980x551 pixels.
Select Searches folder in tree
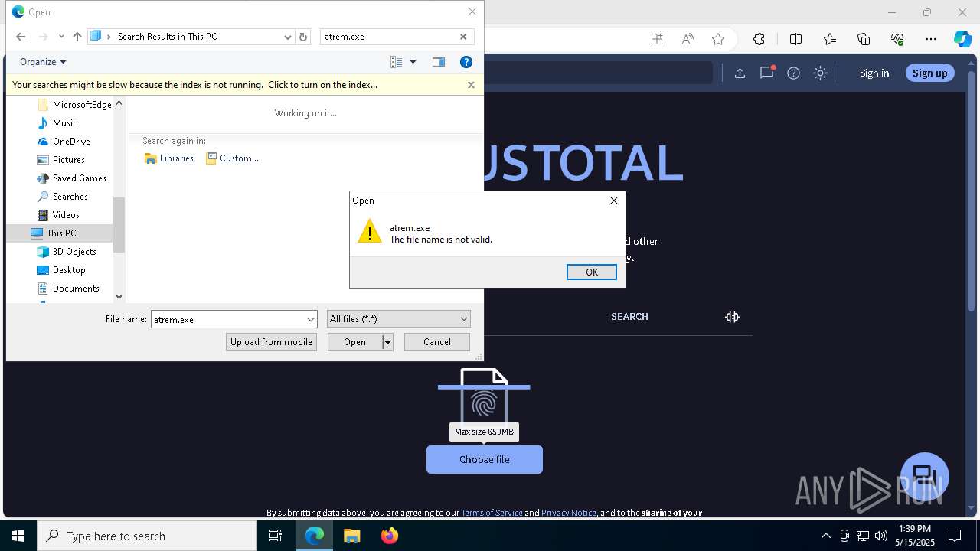63,197
